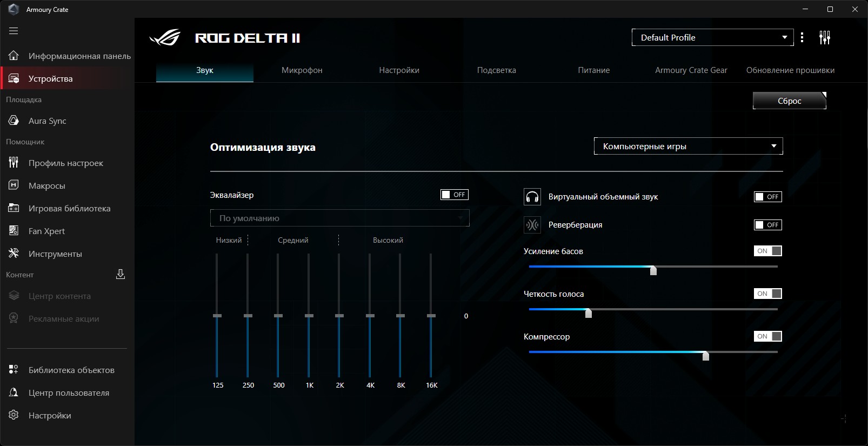This screenshot has height=446, width=868.
Task: Click the mixer sliders icon near the profile
Action: click(x=824, y=37)
